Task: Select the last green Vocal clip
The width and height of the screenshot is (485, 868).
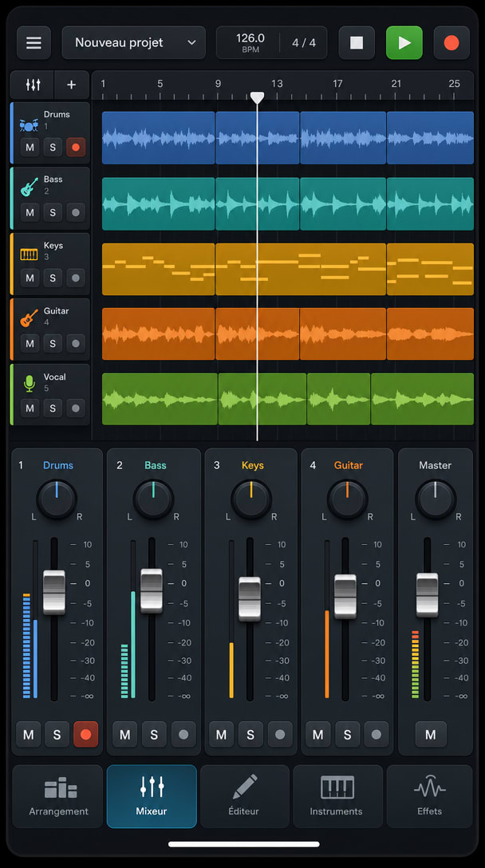Action: click(x=423, y=399)
